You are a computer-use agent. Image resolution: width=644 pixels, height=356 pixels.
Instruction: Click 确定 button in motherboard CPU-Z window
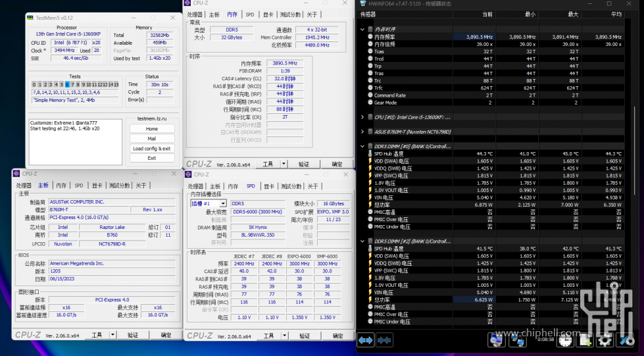pyautogui.click(x=166, y=335)
